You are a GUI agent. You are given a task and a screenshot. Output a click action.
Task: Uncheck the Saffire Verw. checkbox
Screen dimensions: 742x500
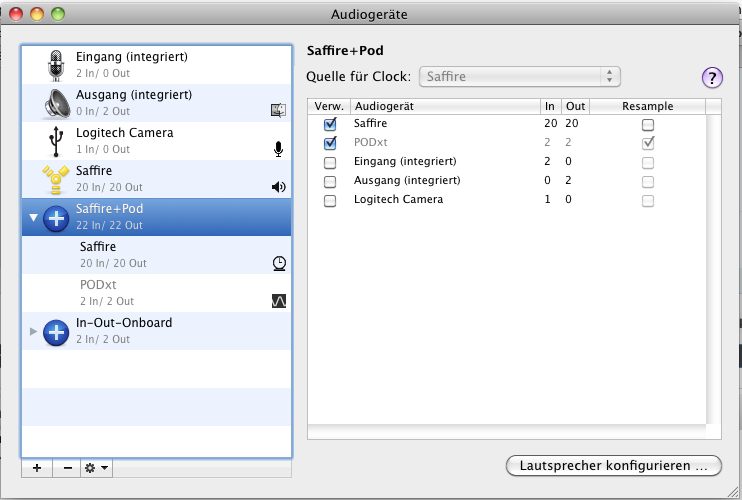pos(330,124)
